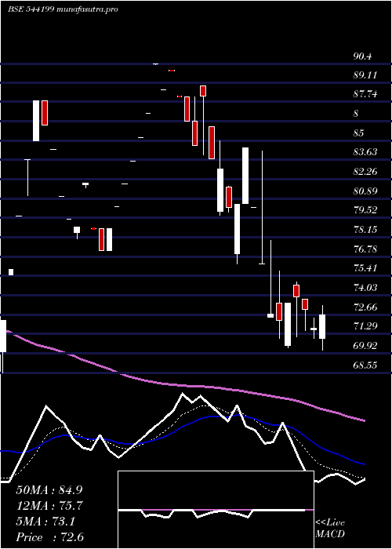Image resolution: width=392 pixels, height=549 pixels.
Task: Select the 80.89 price axis label
Action: tap(365, 191)
